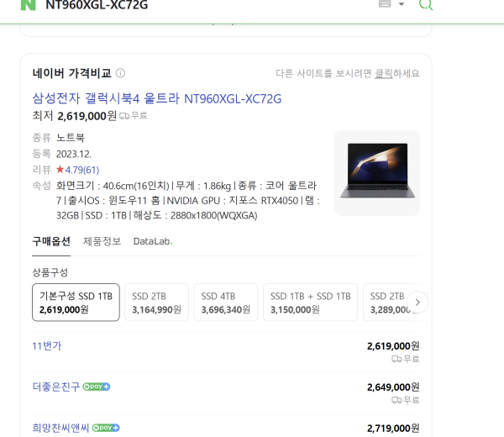Choose the SSD 1TB + SSD 1TB option
This screenshot has width=504, height=437.
click(x=310, y=303)
